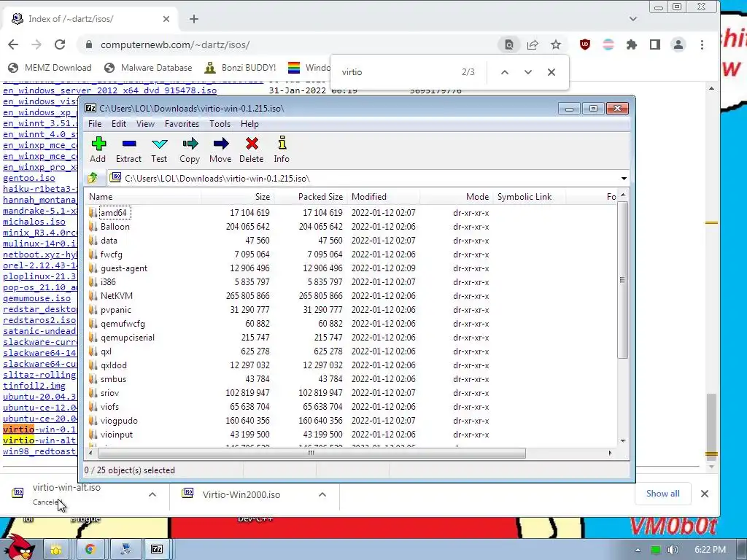Open the Extensions puzzle icon
This screenshot has height=560, width=747.
click(x=632, y=44)
